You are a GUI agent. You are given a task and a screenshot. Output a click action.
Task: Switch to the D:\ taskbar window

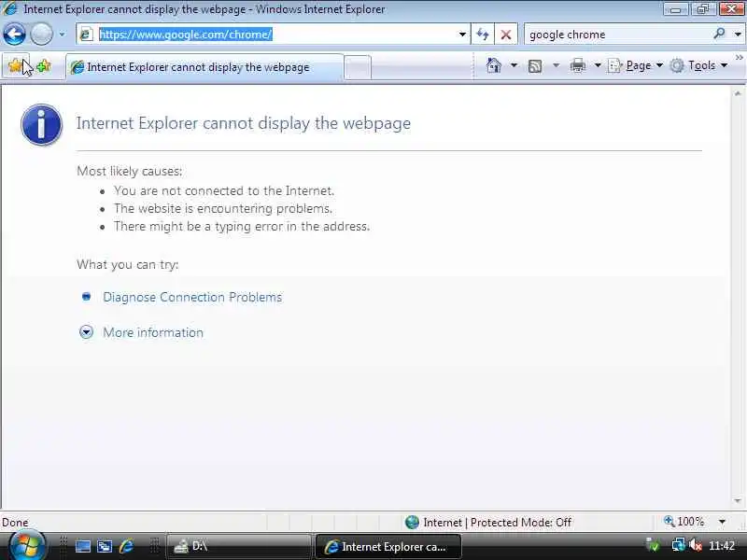click(238, 546)
